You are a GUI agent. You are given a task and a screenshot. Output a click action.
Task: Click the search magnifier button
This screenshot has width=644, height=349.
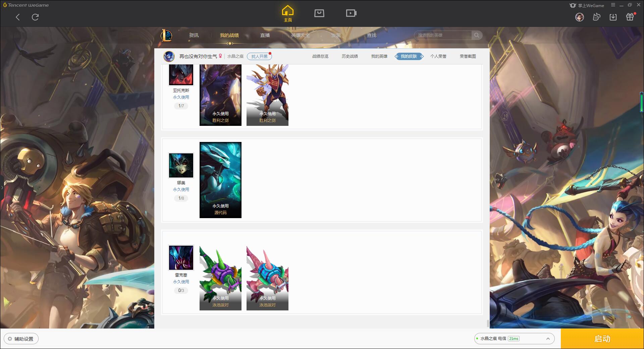coord(477,35)
